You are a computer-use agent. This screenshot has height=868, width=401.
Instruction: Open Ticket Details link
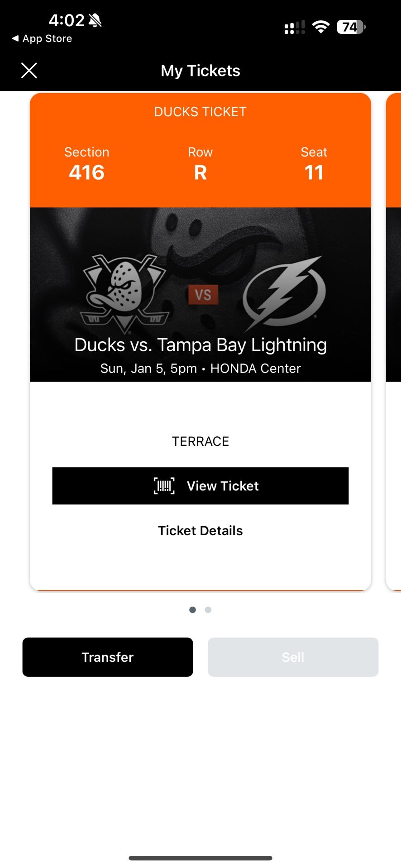[200, 531]
